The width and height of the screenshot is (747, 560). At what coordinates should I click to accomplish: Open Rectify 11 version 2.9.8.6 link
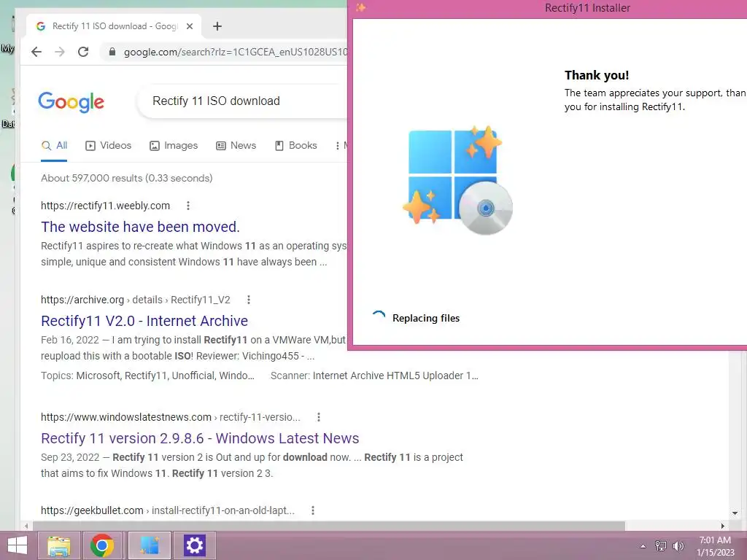200,438
